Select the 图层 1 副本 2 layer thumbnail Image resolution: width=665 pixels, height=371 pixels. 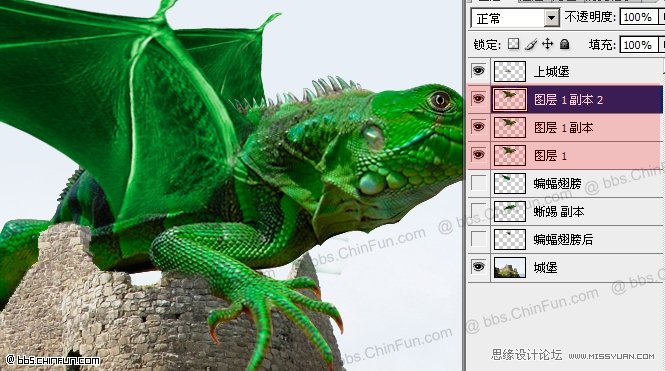tap(510, 100)
